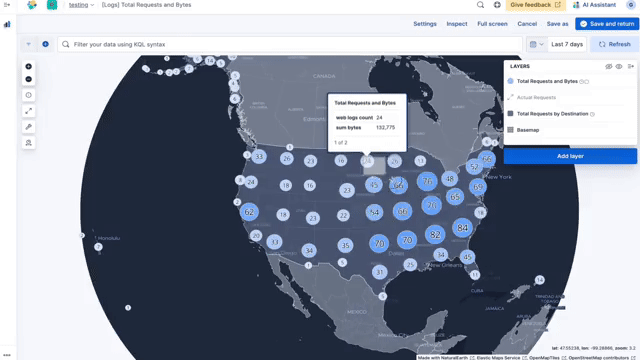The width and height of the screenshot is (640, 360).
Task: Click Save and return
Action: click(x=607, y=24)
